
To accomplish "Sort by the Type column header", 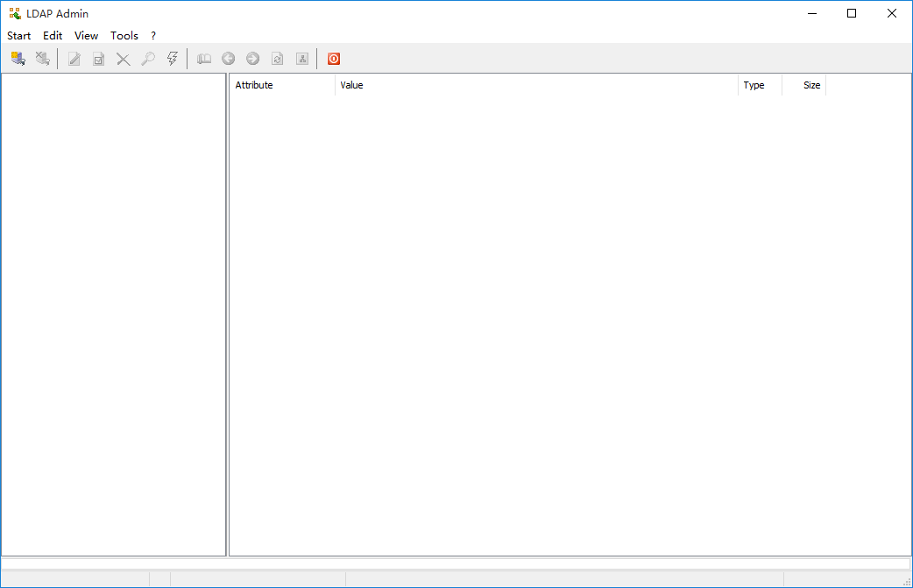I will (x=760, y=85).
